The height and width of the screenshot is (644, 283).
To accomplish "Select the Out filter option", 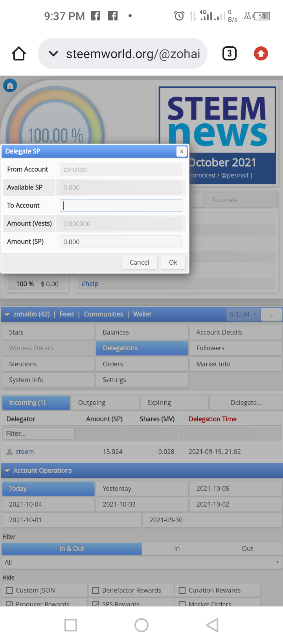I will click(x=247, y=549).
